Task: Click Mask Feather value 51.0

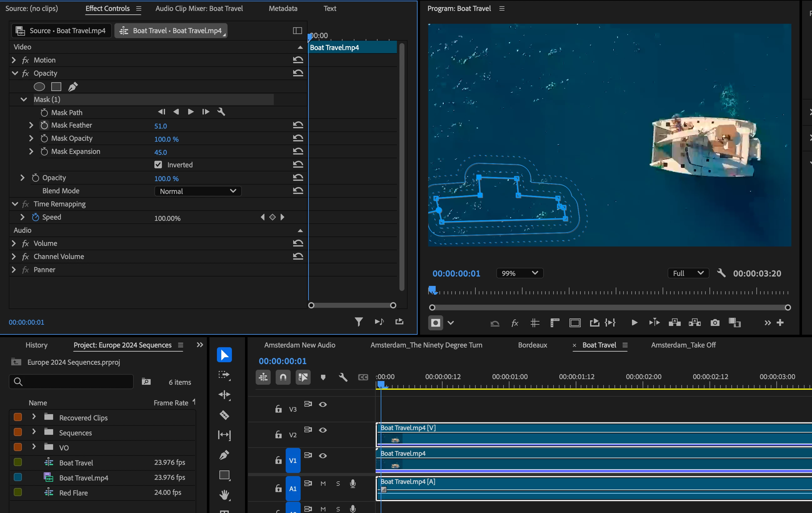Action: (x=161, y=126)
